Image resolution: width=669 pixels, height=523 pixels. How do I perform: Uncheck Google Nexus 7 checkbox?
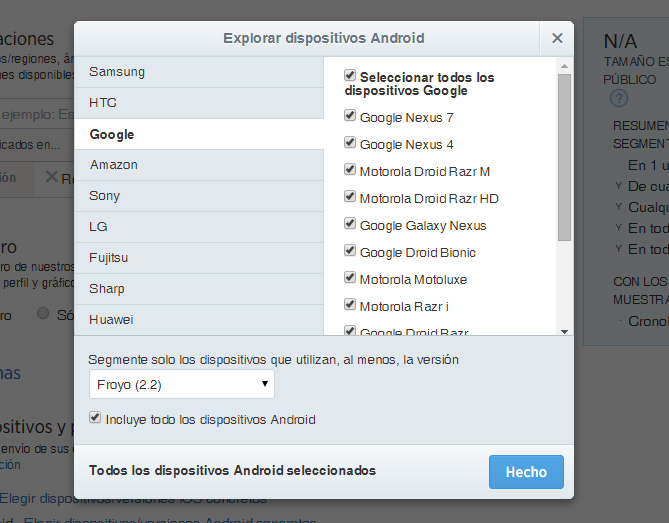[350, 115]
